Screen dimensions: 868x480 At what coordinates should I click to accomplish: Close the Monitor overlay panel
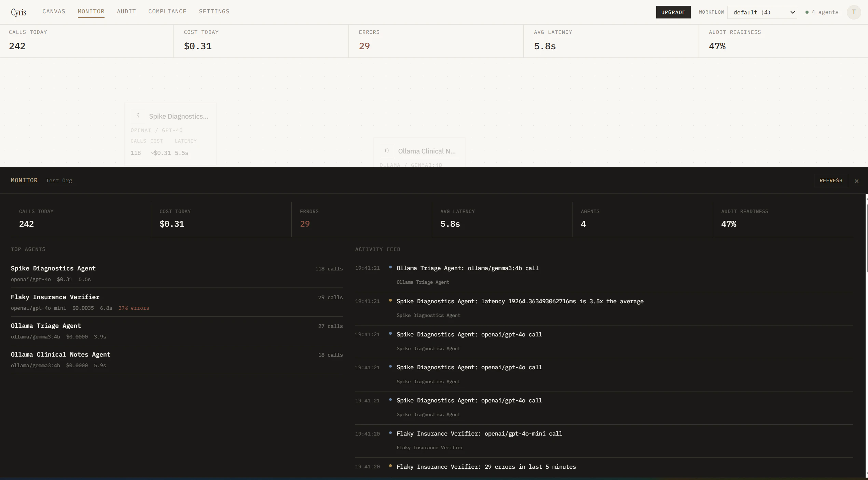857,181
